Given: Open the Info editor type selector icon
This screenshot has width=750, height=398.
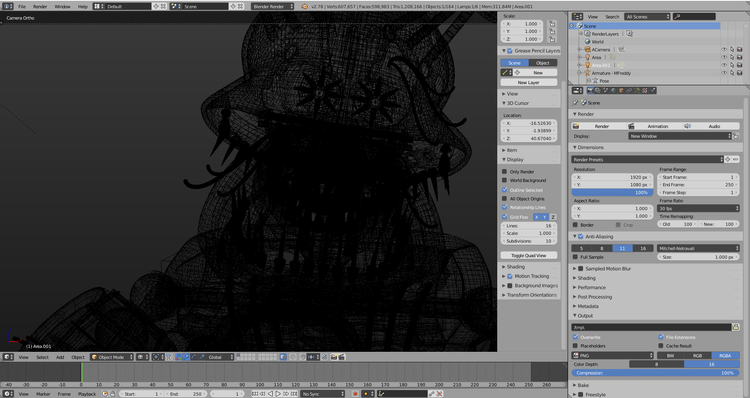Looking at the screenshot, I should click(8, 6).
